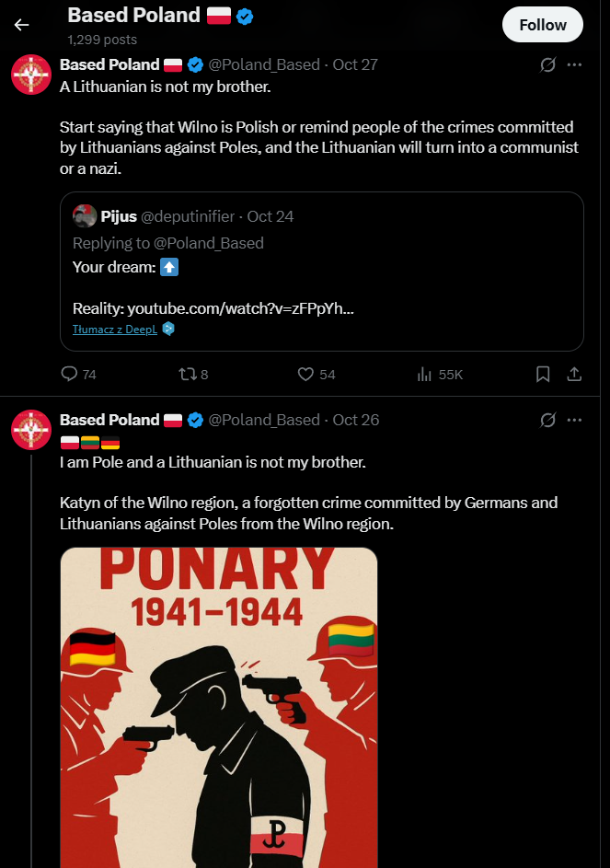
Task: Click Based Poland avatar on Oct 26 tweet
Action: [x=30, y=429]
